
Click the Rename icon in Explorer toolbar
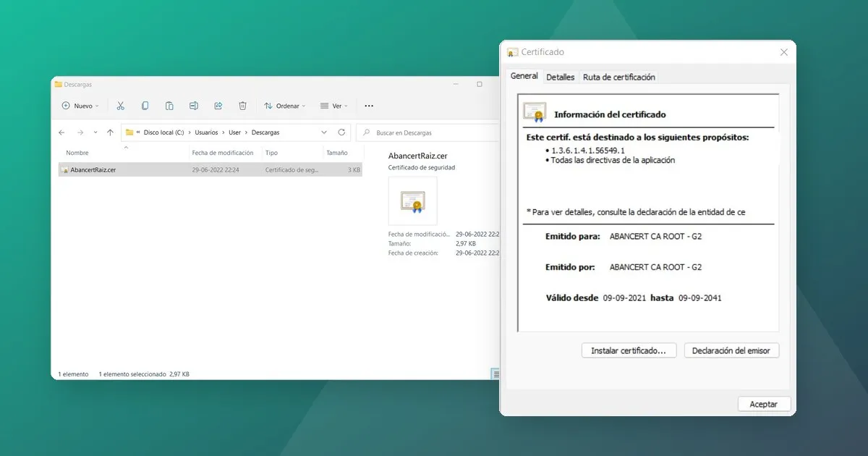click(x=194, y=106)
